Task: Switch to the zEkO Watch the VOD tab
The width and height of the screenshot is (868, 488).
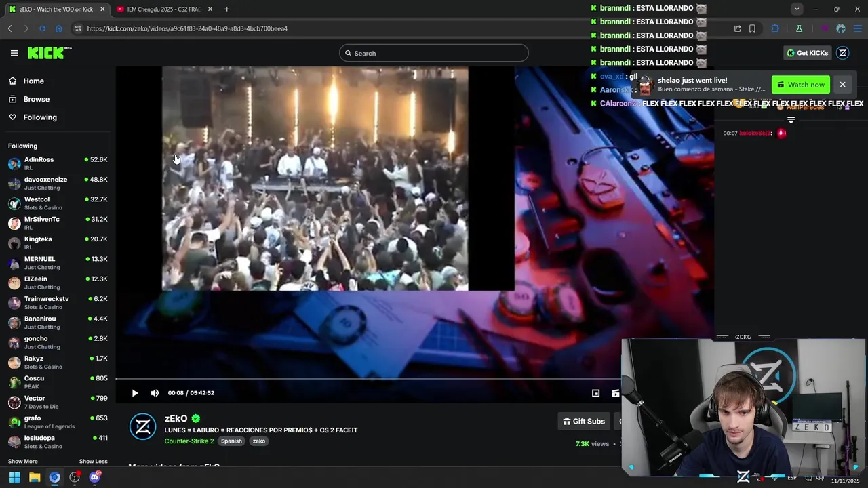Action: 57,9
